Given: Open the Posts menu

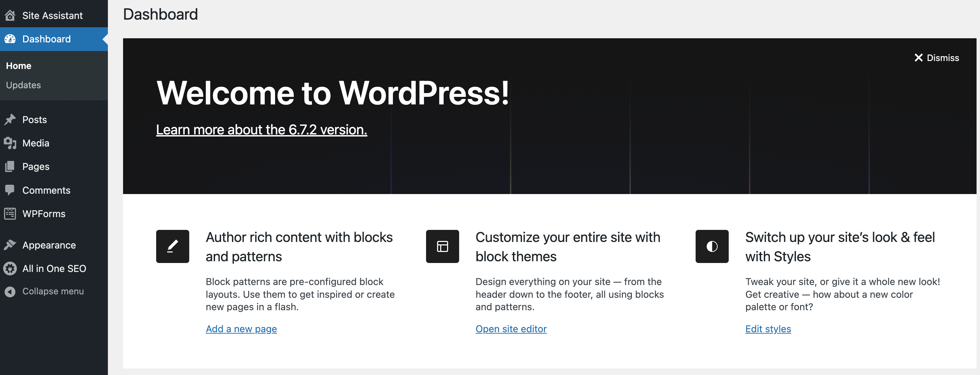Looking at the screenshot, I should click(x=34, y=119).
